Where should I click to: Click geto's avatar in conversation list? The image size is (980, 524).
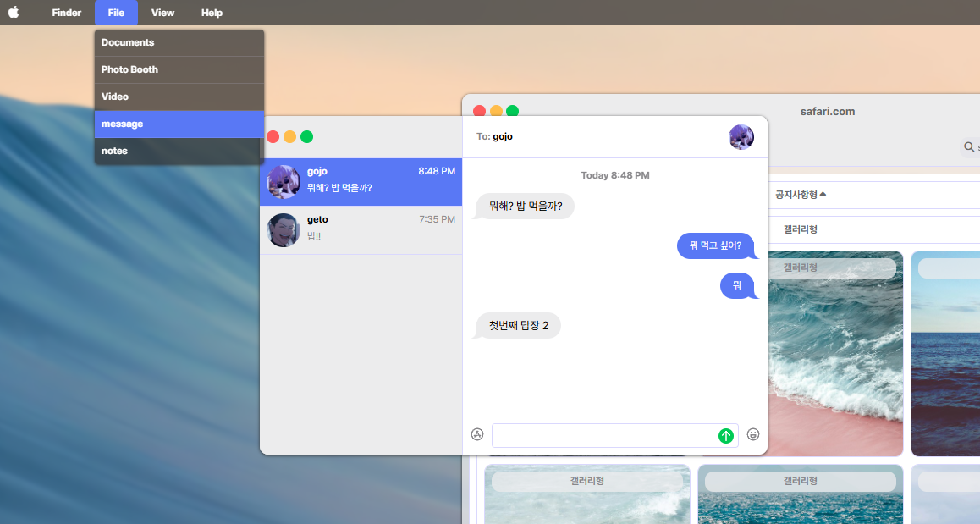tap(284, 230)
